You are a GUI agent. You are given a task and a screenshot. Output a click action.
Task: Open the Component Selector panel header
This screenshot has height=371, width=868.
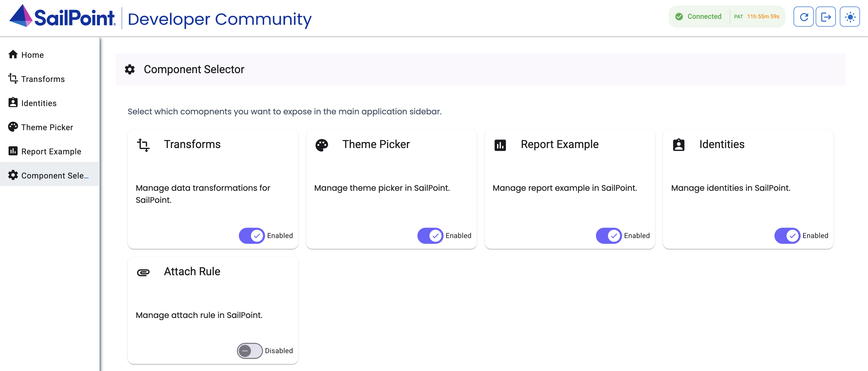point(194,69)
